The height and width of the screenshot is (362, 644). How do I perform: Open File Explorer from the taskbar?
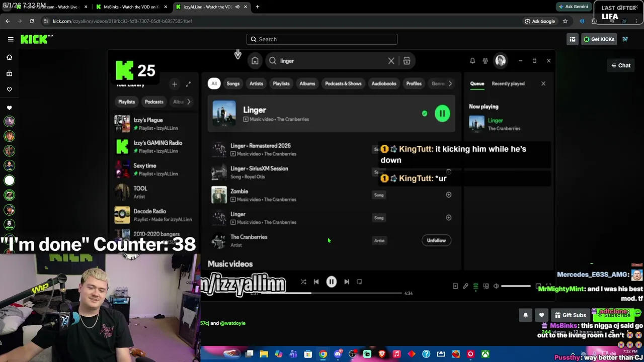click(264, 354)
